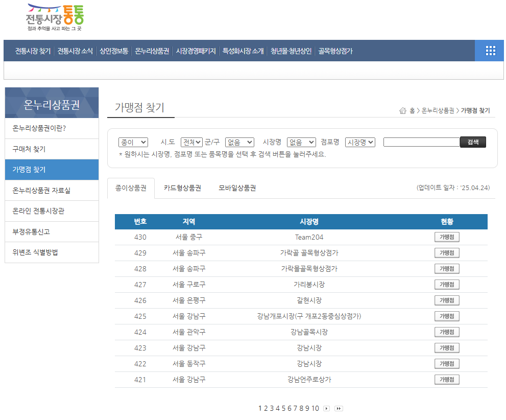Open the 군/구 dropdown showing 없음
The image size is (506, 420).
point(239,142)
